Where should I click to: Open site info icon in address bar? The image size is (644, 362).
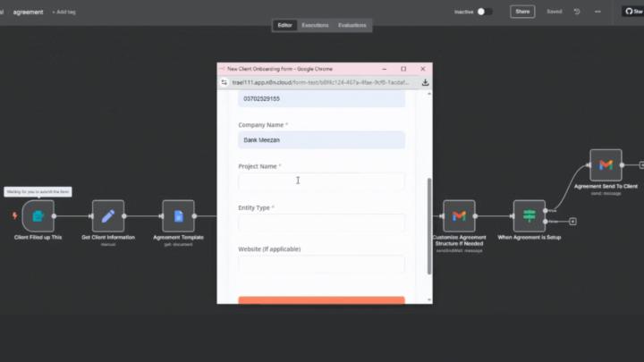(225, 82)
